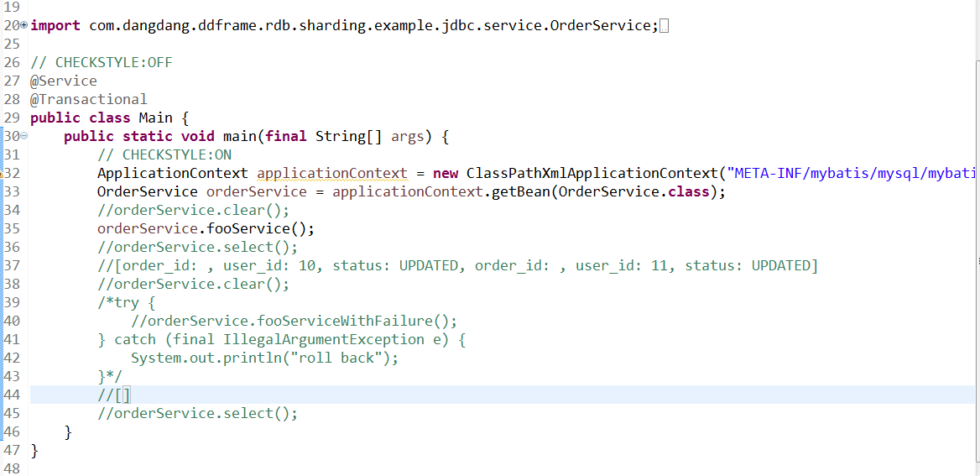Click the //orderService.select(); comment on line 45
Image resolution: width=980 pixels, height=476 pixels.
197,413
